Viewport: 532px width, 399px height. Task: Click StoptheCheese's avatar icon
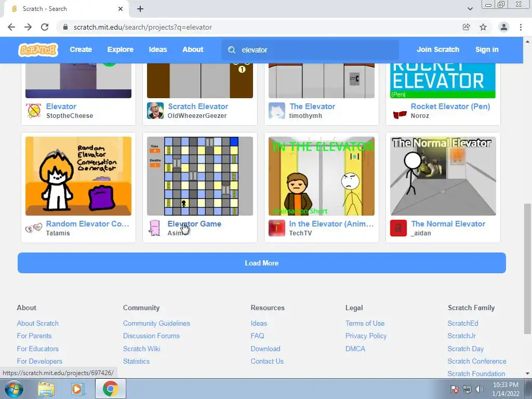click(x=34, y=111)
